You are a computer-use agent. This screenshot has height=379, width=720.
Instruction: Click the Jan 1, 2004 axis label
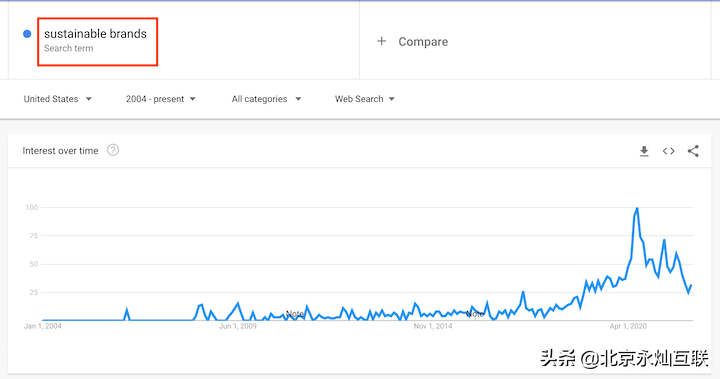[43, 326]
